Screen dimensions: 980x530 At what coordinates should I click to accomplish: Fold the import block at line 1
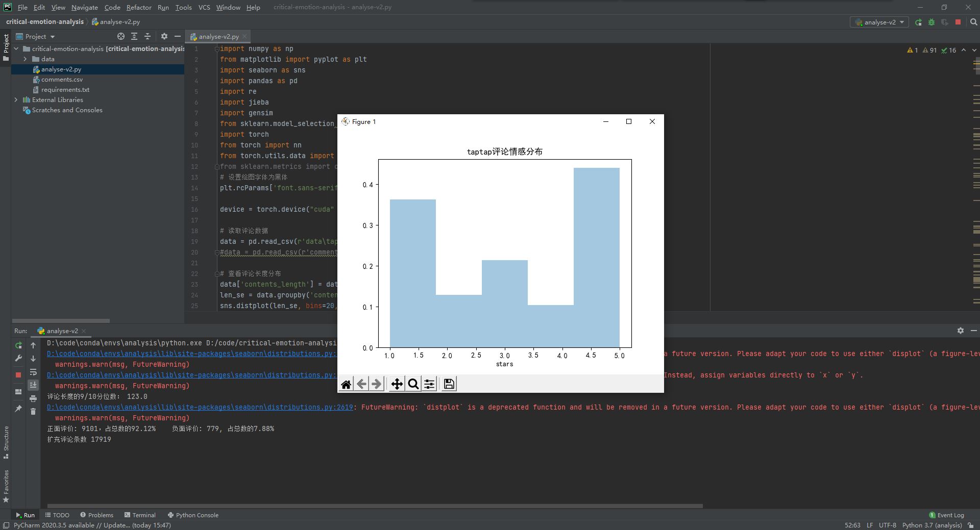tap(217, 49)
